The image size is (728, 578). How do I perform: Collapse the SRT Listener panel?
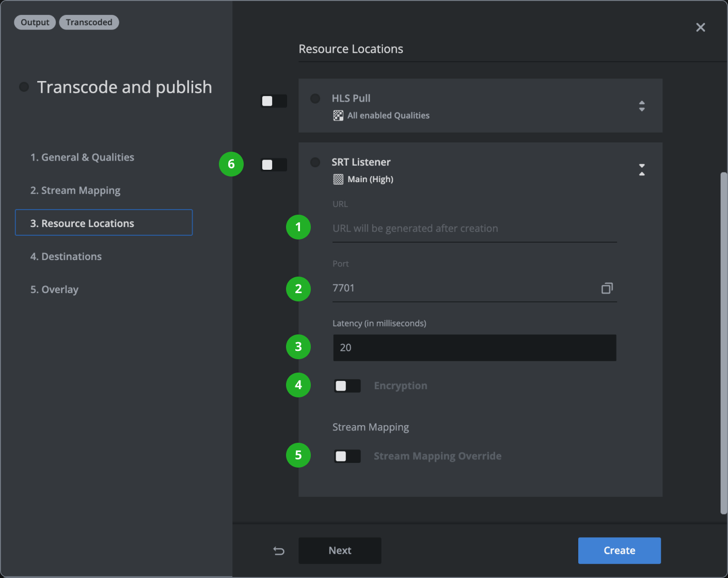(x=642, y=169)
